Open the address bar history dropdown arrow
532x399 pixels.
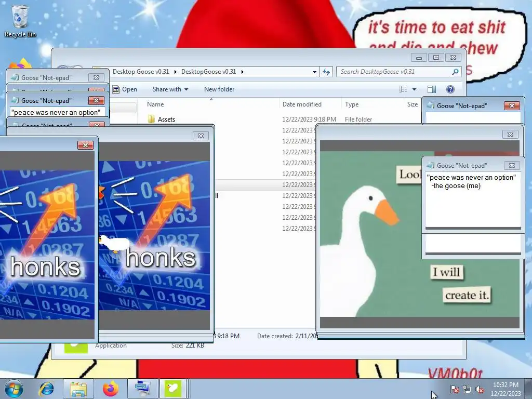pyautogui.click(x=314, y=72)
